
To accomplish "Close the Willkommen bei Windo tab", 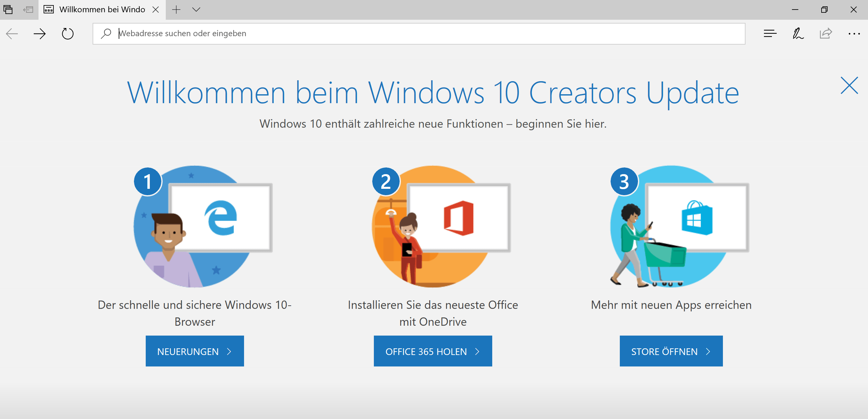I will point(156,10).
